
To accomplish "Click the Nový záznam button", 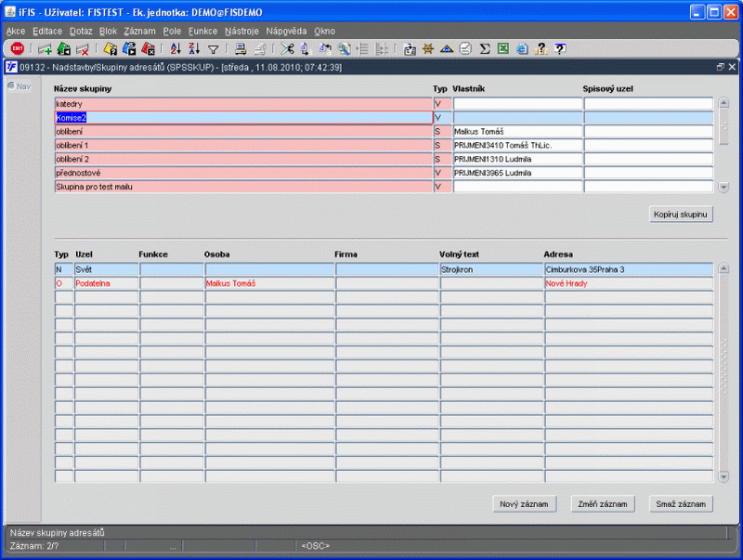I will [524, 504].
